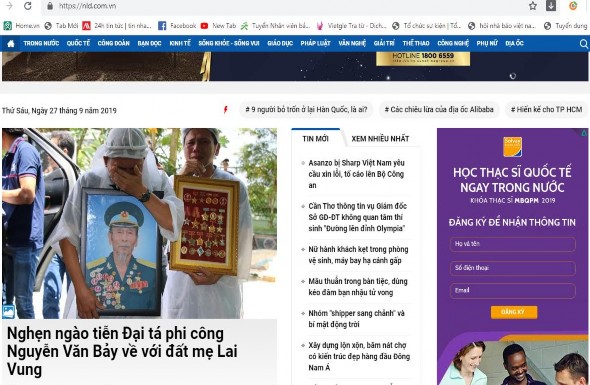This screenshot has height=385, width=590.
Task: Open the KINH TẾ menu section
Action: point(180,43)
